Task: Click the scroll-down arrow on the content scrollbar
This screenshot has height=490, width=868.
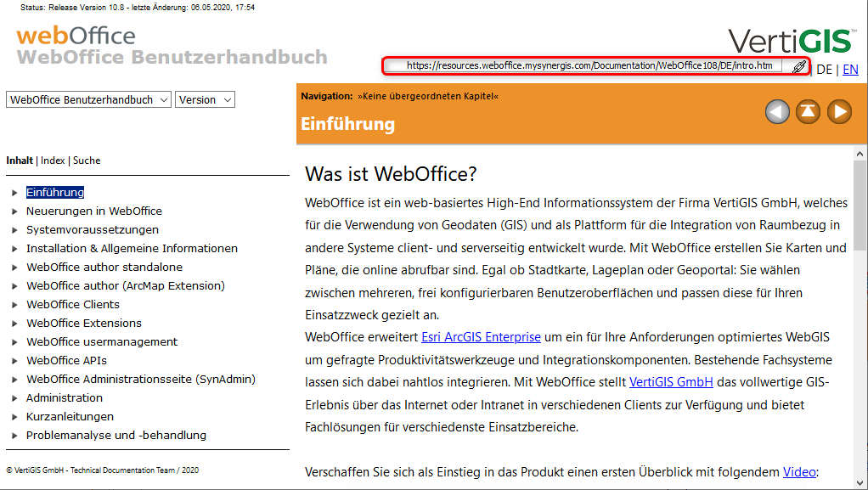Action: [859, 482]
